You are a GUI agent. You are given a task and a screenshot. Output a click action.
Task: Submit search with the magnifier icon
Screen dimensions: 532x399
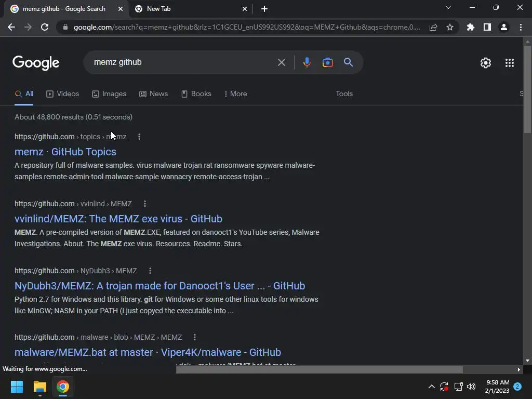[x=349, y=62]
